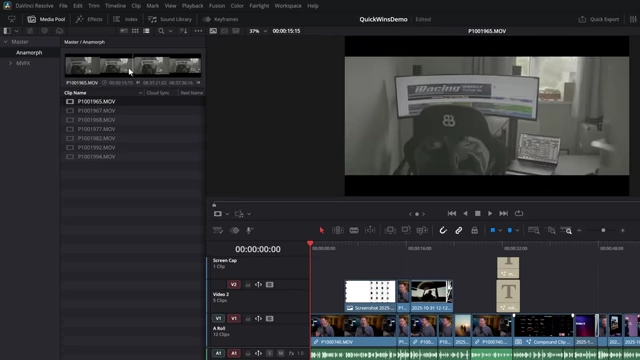Screen dimensions: 640x360
Task: Toggle Position Lock padlock
Action: pyautogui.click(x=474, y=231)
